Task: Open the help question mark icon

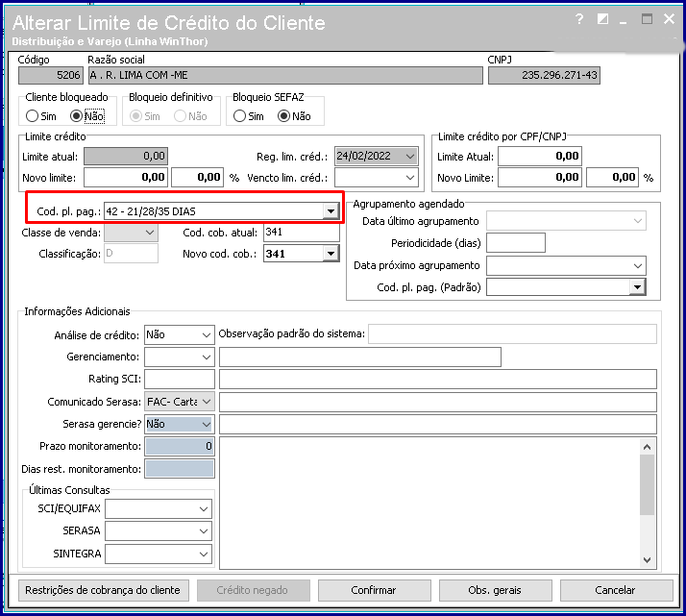Action: (x=579, y=19)
